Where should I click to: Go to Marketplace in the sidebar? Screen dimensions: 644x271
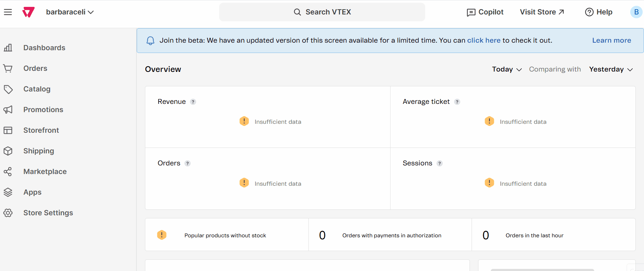[x=45, y=172]
